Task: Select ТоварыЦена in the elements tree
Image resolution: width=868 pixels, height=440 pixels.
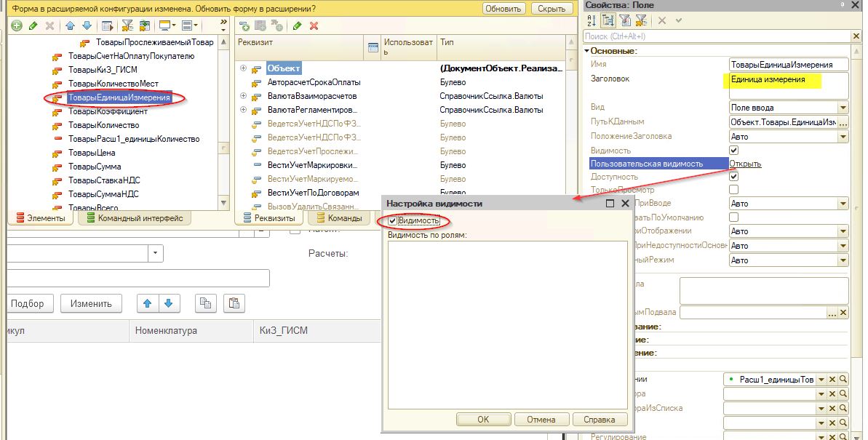Action: click(x=92, y=153)
